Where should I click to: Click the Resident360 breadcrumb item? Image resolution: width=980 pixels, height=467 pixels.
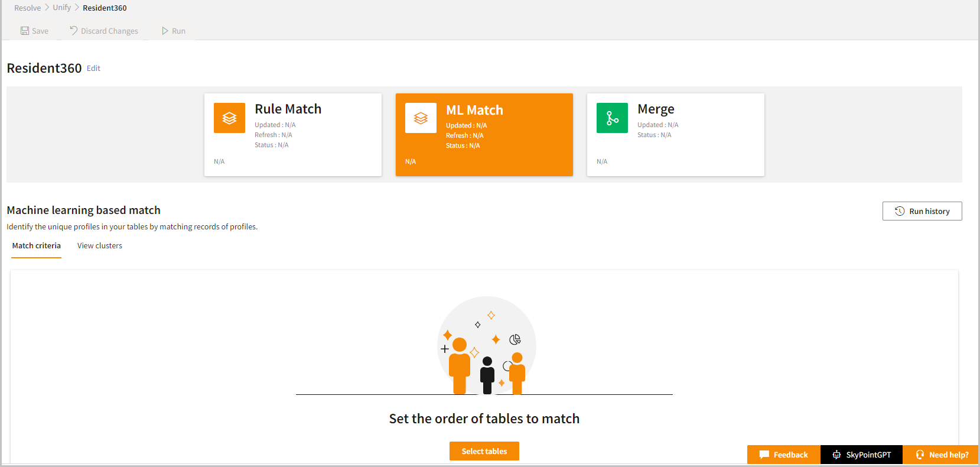coord(105,8)
